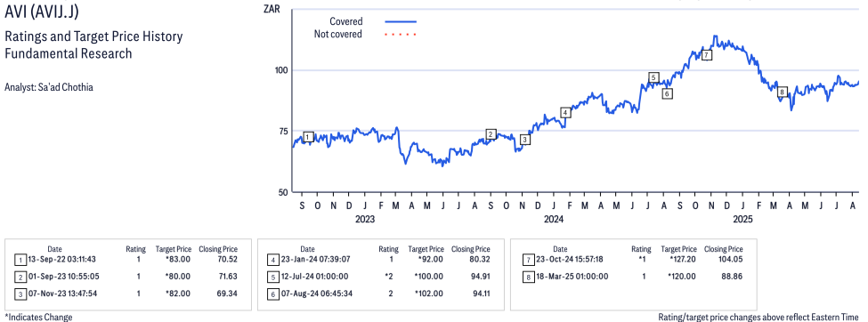868x322 pixels.
Task: Click table index box 7 for 23-Oct-24
Action: (528, 260)
